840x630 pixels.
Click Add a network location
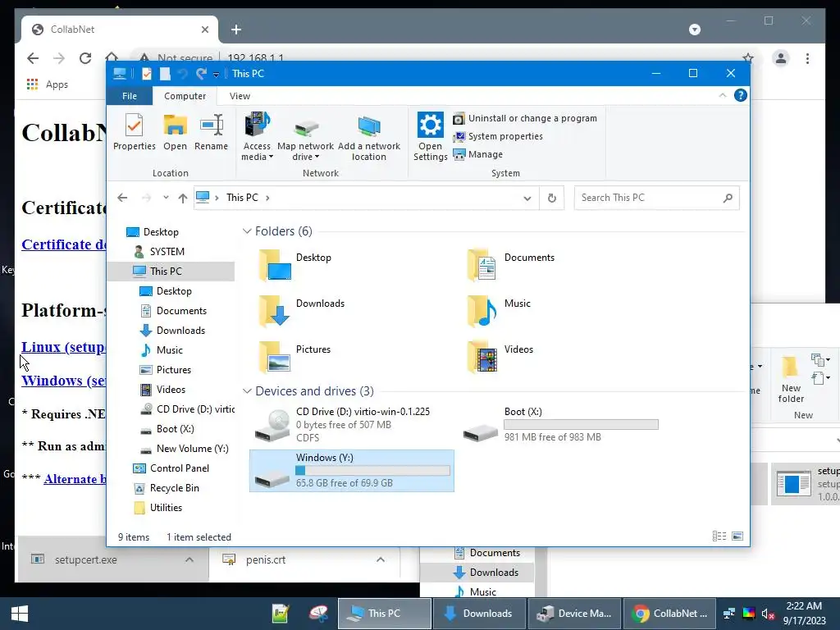tap(368, 137)
